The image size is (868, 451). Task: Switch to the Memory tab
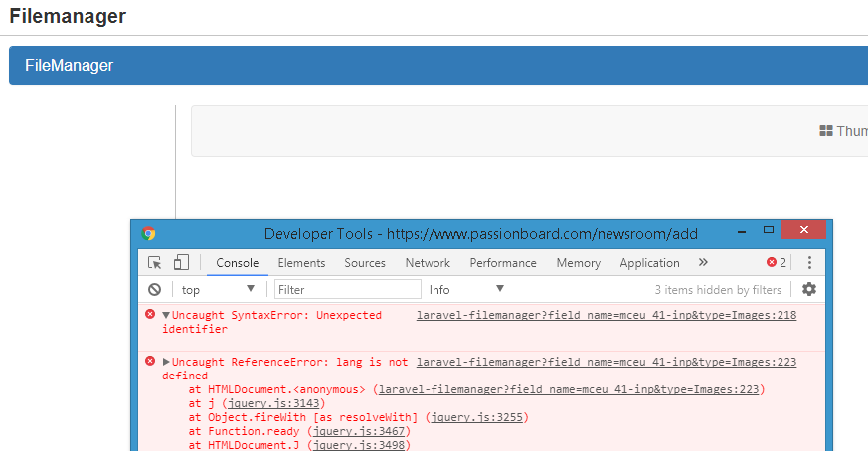[x=579, y=263]
